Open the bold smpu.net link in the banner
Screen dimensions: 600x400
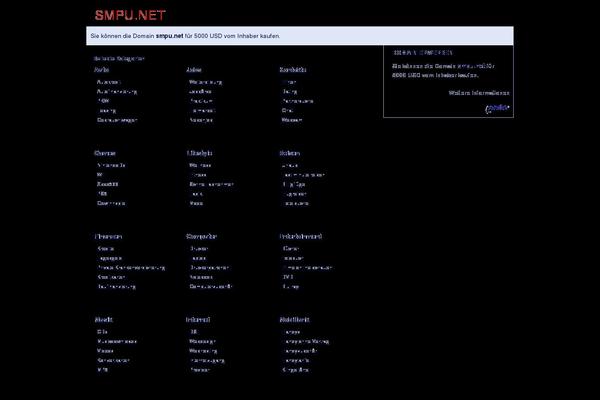coord(170,36)
